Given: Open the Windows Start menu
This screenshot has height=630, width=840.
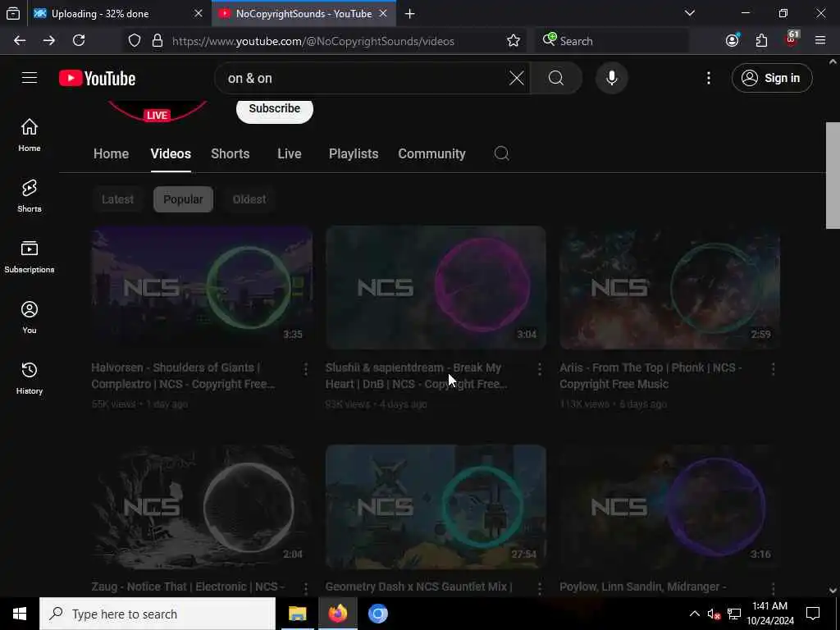Looking at the screenshot, I should (20, 614).
